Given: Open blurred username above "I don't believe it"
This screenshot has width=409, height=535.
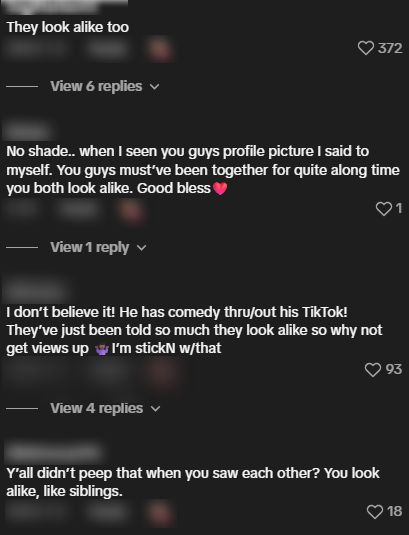Looking at the screenshot, I should (x=36, y=292).
